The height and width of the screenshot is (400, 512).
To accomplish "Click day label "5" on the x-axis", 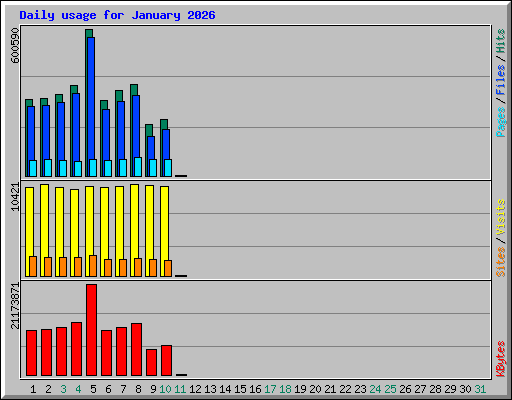I will 93,389.
